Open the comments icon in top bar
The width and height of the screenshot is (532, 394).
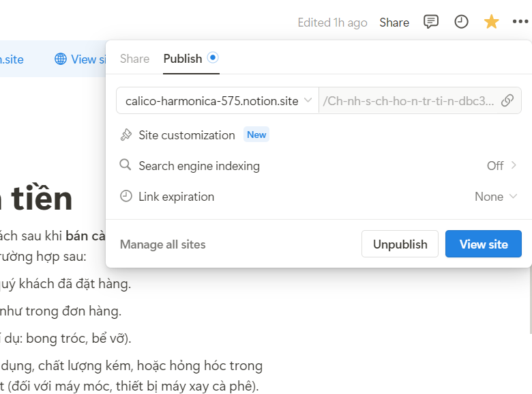431,22
